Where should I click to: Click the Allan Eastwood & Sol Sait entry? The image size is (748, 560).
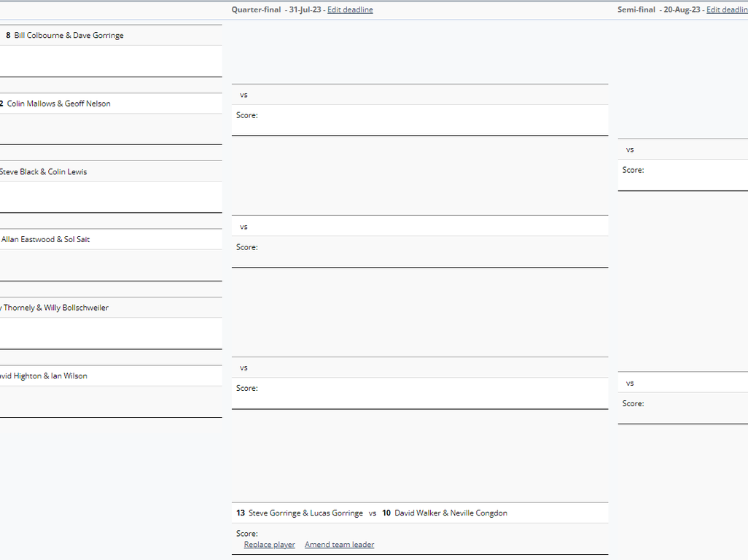45,240
